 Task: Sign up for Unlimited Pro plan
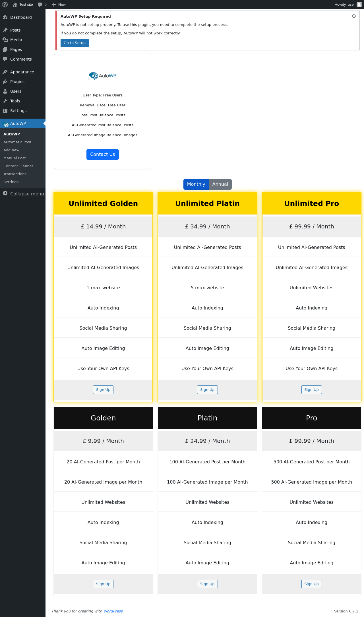pos(312,390)
